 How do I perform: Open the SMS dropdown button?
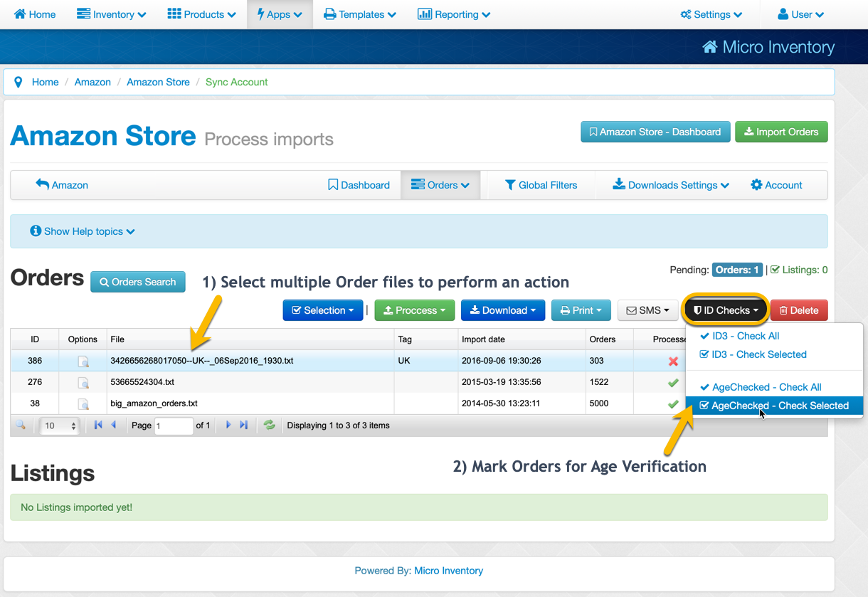(647, 310)
